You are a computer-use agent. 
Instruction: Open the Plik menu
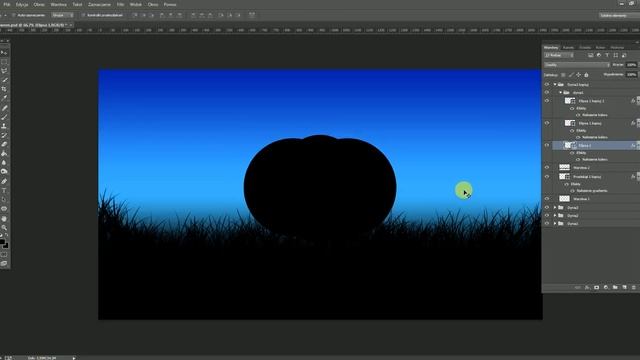tap(7, 4)
